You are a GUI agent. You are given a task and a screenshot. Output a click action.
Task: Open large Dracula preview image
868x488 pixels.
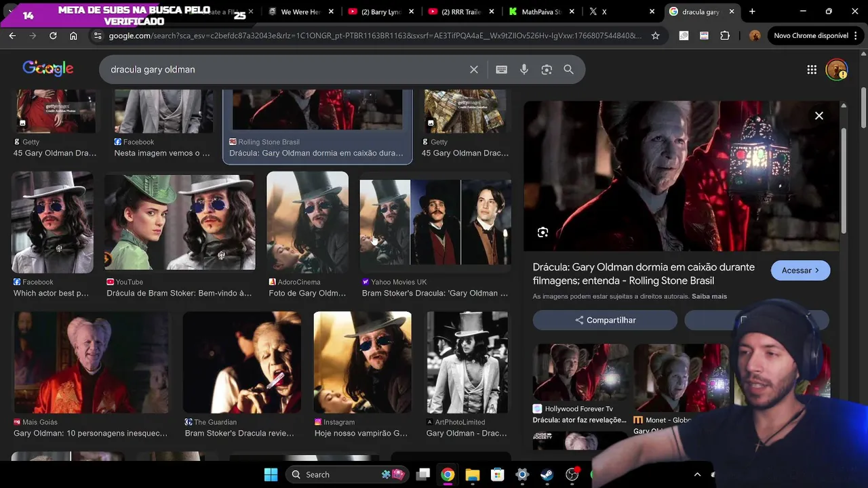(682, 176)
